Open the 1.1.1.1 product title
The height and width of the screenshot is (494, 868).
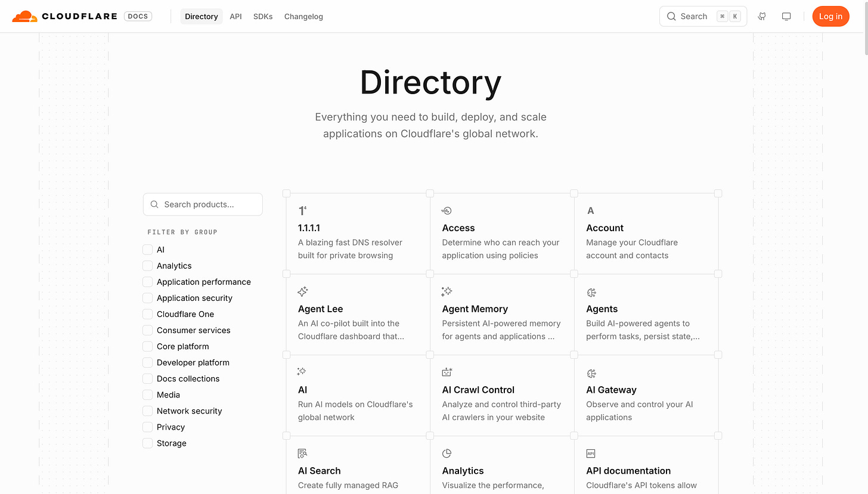pyautogui.click(x=309, y=228)
